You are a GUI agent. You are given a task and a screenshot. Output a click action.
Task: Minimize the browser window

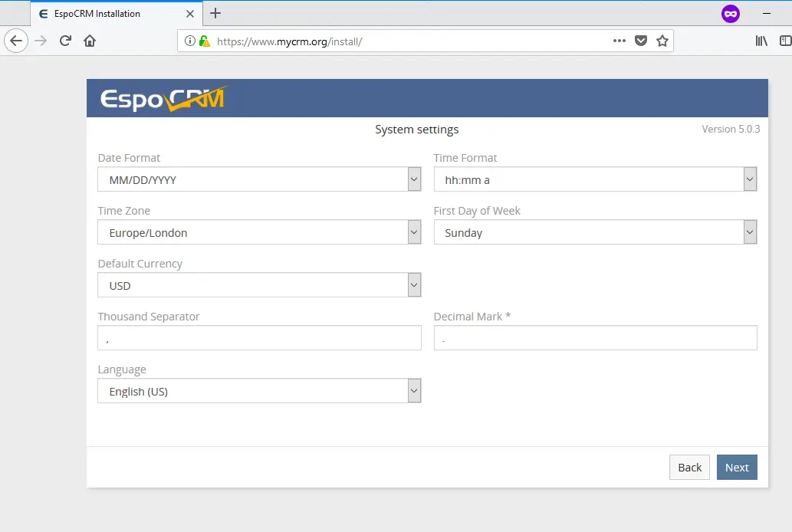coord(766,14)
